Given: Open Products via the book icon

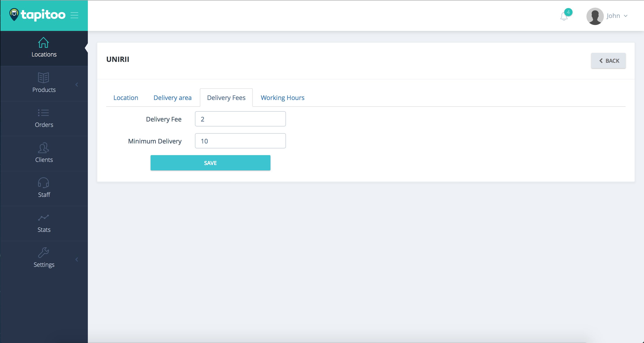Looking at the screenshot, I should (43, 78).
